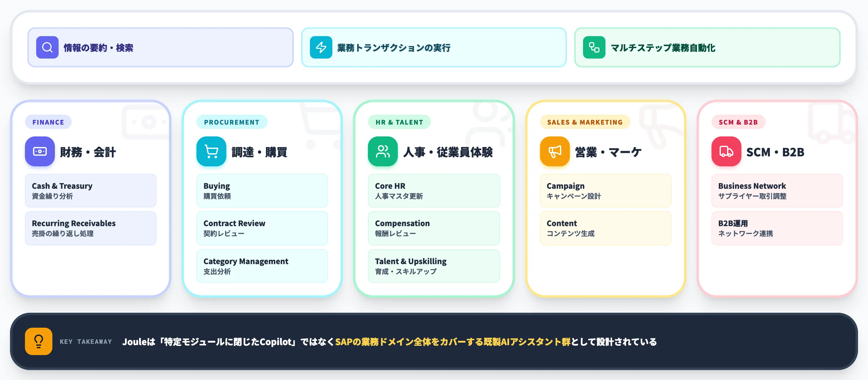Viewport: 868px width, 380px height.
Task: Click the SCM・B2B heading
Action: [x=775, y=152]
